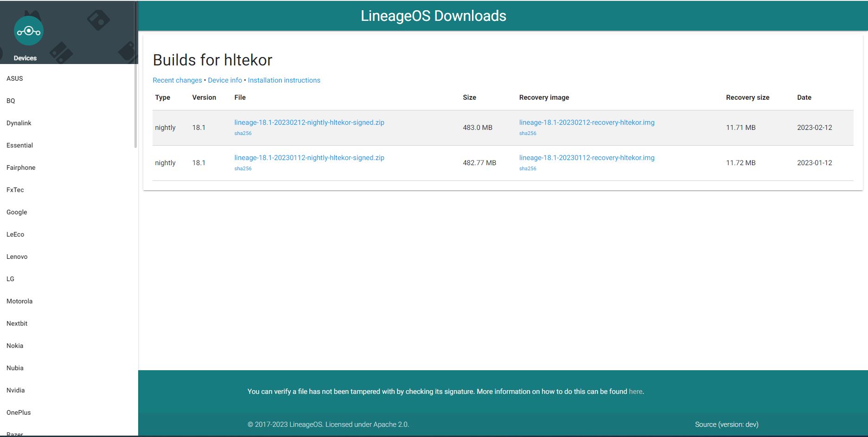Open Lenovo devices

tap(17, 257)
